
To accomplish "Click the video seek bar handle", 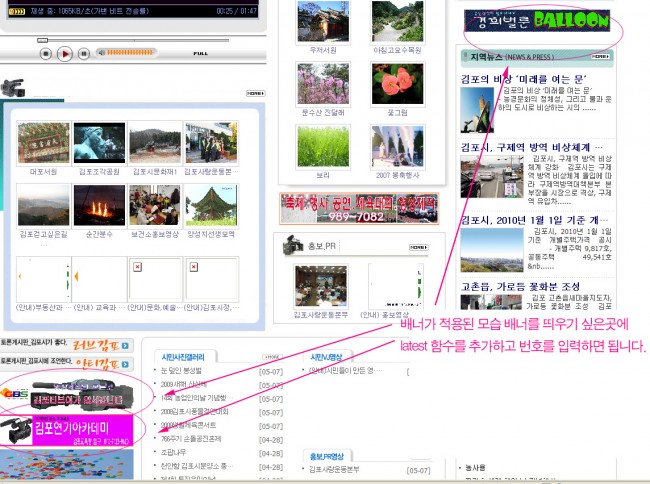I will pyautogui.click(x=42, y=40).
